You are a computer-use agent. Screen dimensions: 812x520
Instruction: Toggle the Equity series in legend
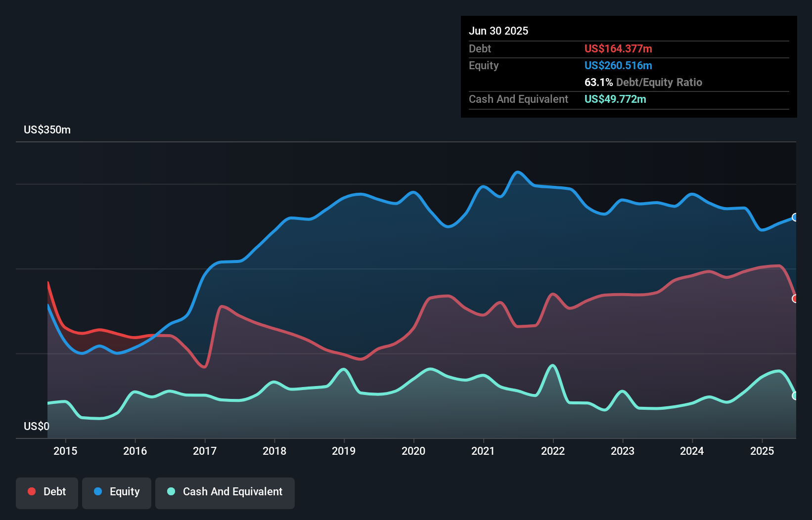pyautogui.click(x=117, y=492)
